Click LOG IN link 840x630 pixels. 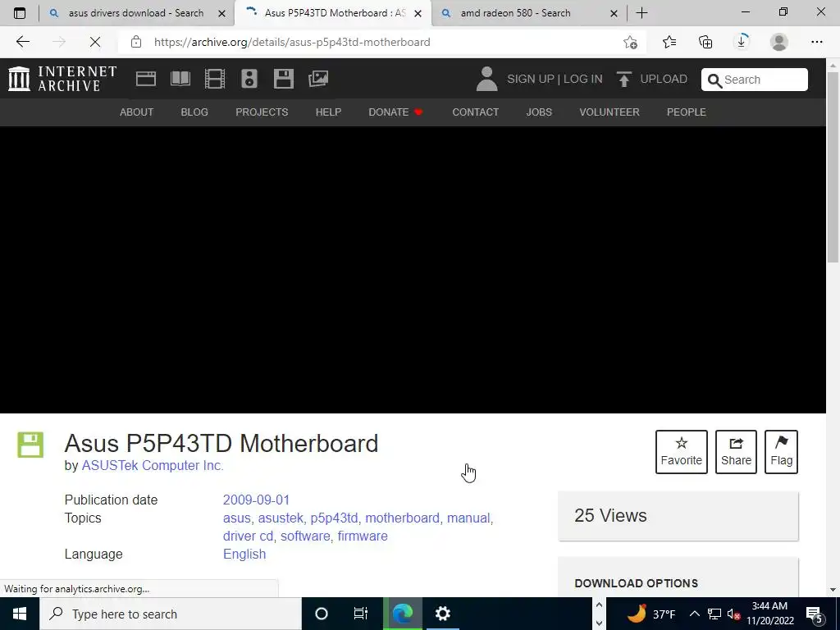point(583,79)
